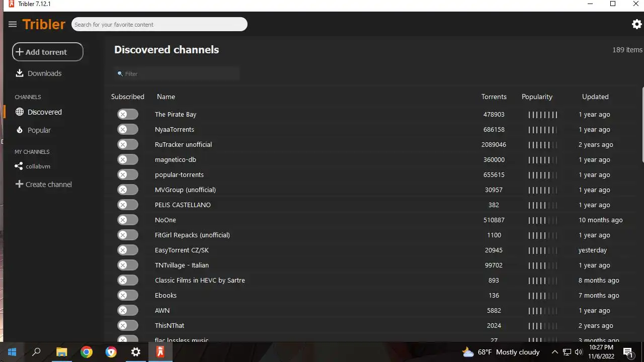The width and height of the screenshot is (644, 362).
Task: Click the plus icon beside Create channel
Action: click(19, 185)
